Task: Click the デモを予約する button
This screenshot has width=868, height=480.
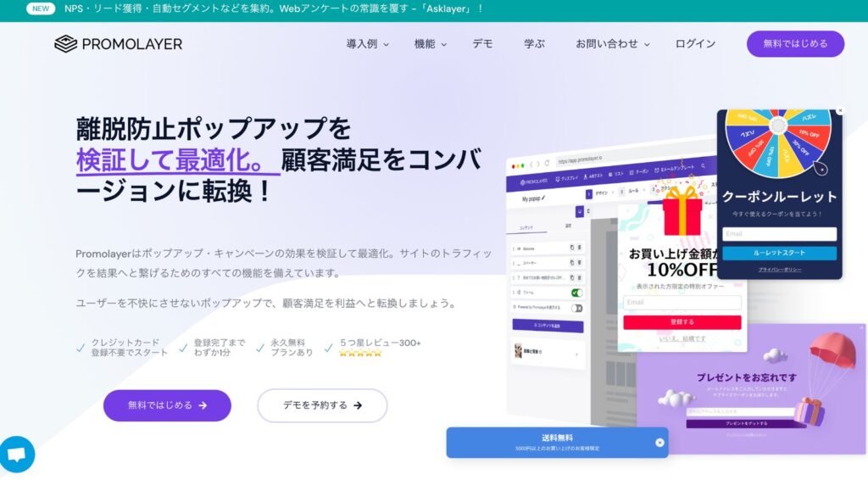Action: coord(322,405)
